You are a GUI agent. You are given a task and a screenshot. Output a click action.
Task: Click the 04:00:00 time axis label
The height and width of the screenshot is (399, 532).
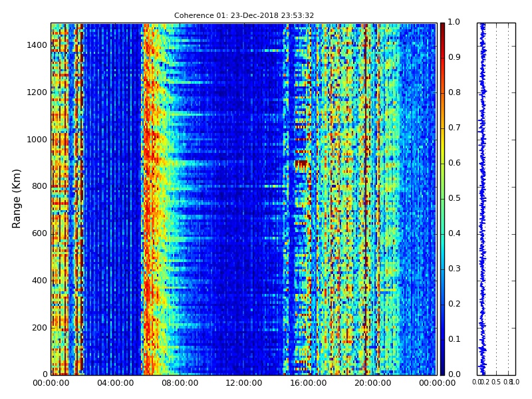point(115,383)
